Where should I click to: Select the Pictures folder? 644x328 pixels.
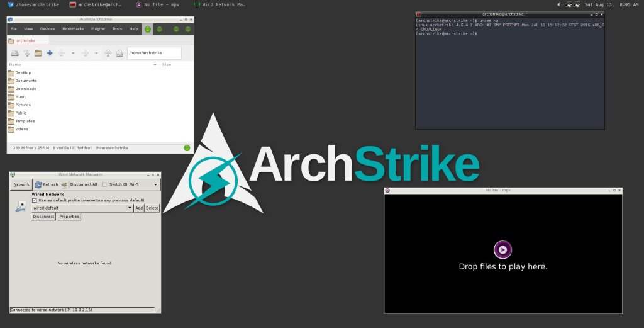click(x=19, y=105)
